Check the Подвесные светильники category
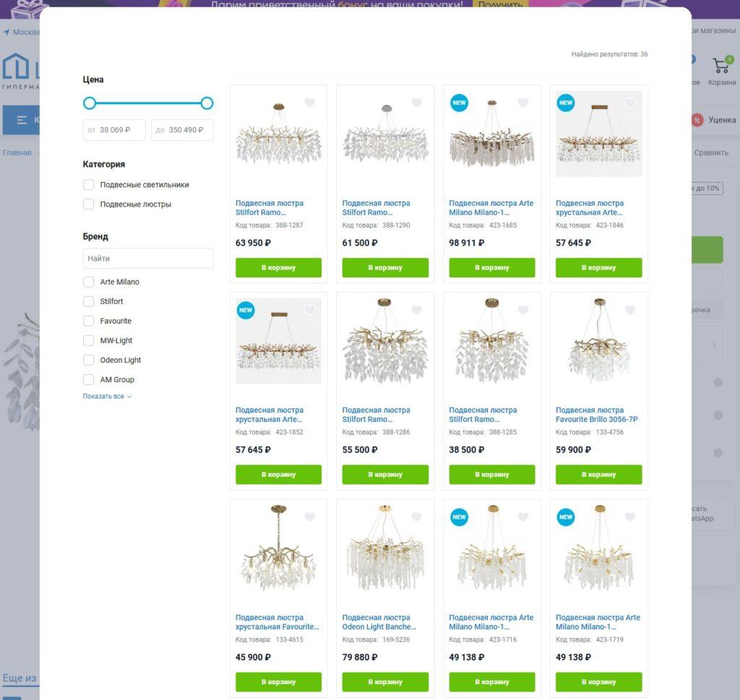Image resolution: width=740 pixels, height=700 pixels. point(88,184)
